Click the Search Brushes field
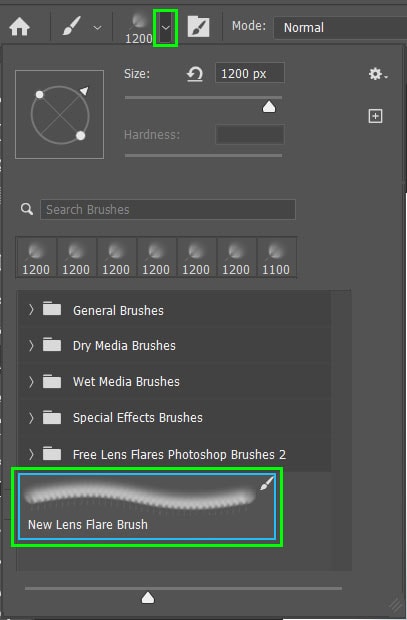The image size is (407, 620). point(168,209)
